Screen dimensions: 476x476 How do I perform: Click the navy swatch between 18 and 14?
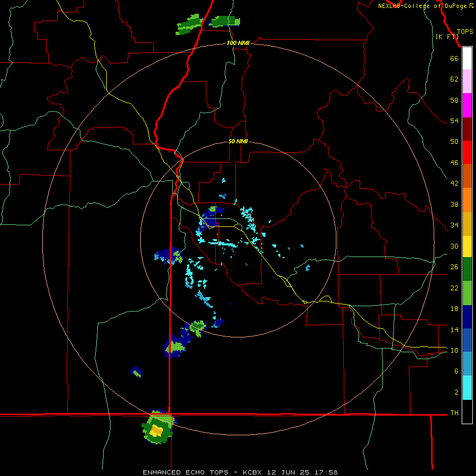[x=467, y=317]
